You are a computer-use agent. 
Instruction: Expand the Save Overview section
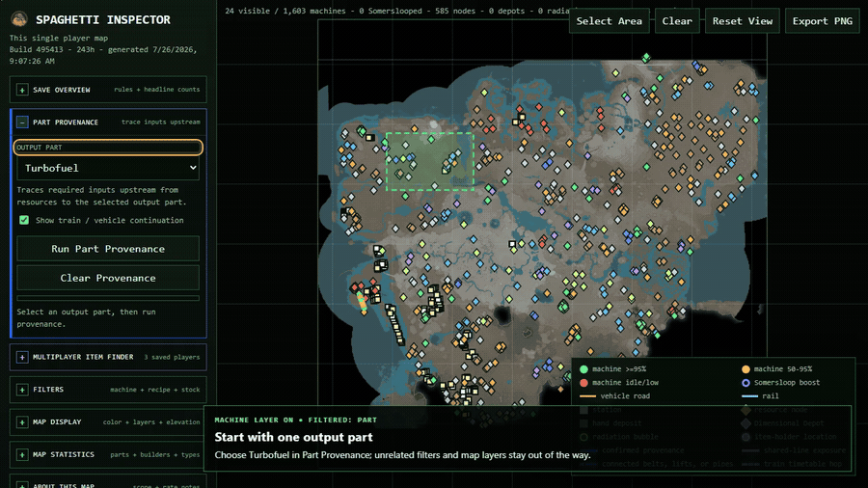(22, 90)
